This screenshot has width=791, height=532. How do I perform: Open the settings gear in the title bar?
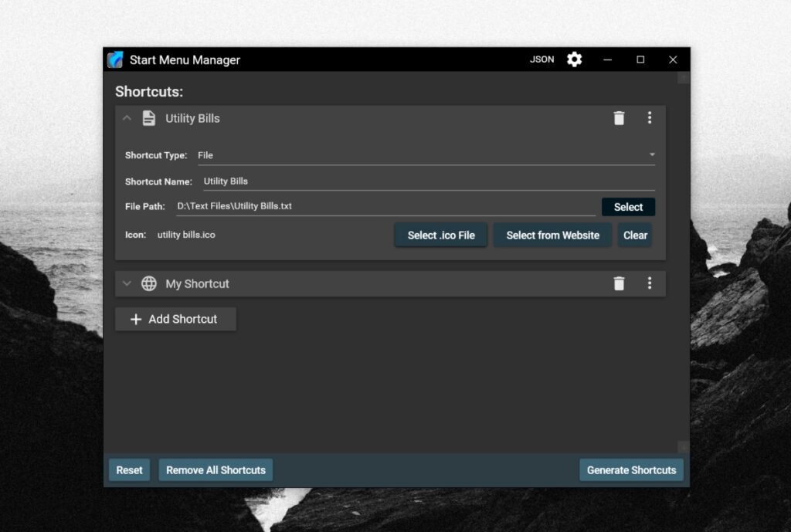[x=573, y=59]
